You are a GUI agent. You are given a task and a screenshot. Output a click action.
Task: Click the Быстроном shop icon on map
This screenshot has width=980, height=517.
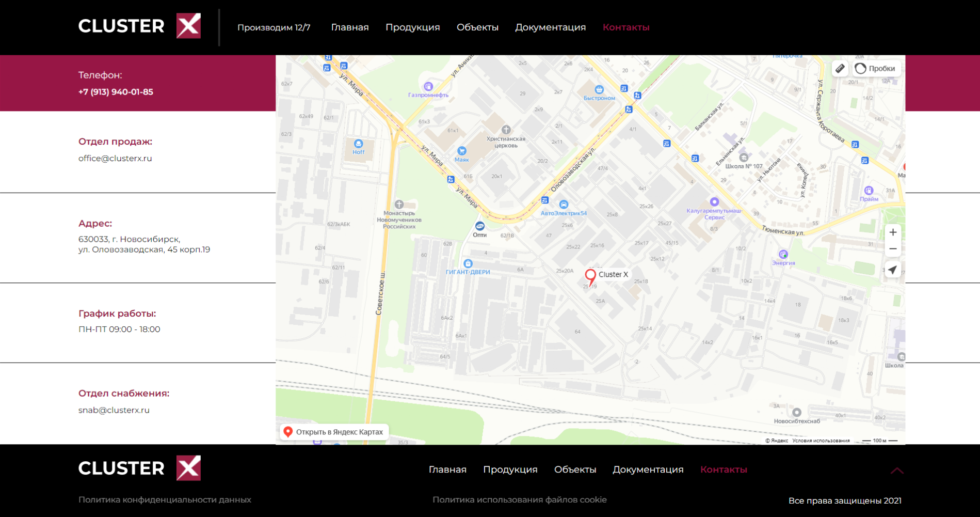[x=599, y=89]
